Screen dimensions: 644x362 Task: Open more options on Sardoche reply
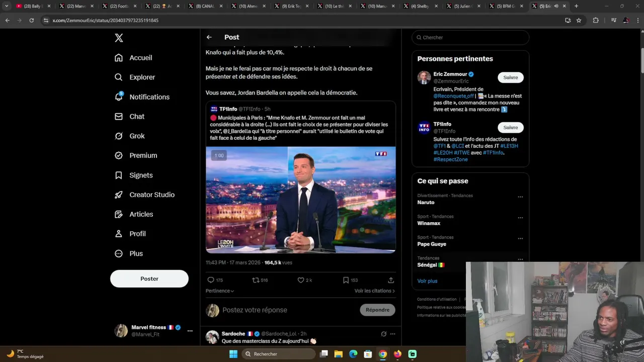click(392, 334)
